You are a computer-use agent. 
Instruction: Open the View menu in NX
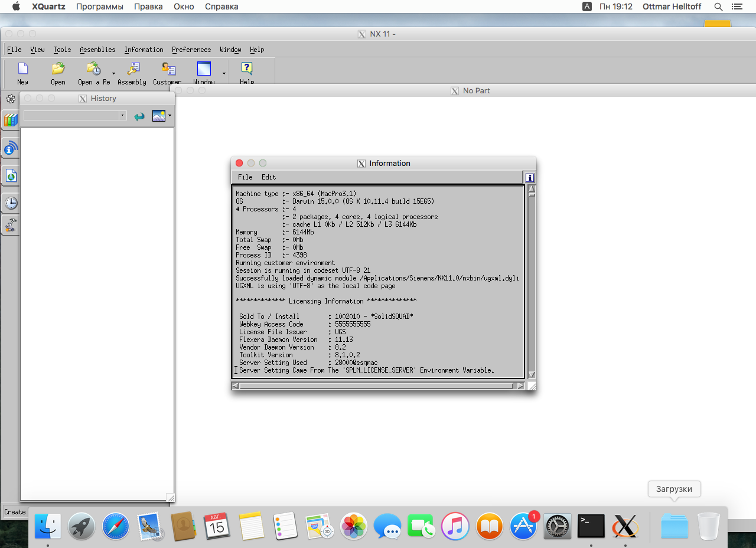point(37,50)
